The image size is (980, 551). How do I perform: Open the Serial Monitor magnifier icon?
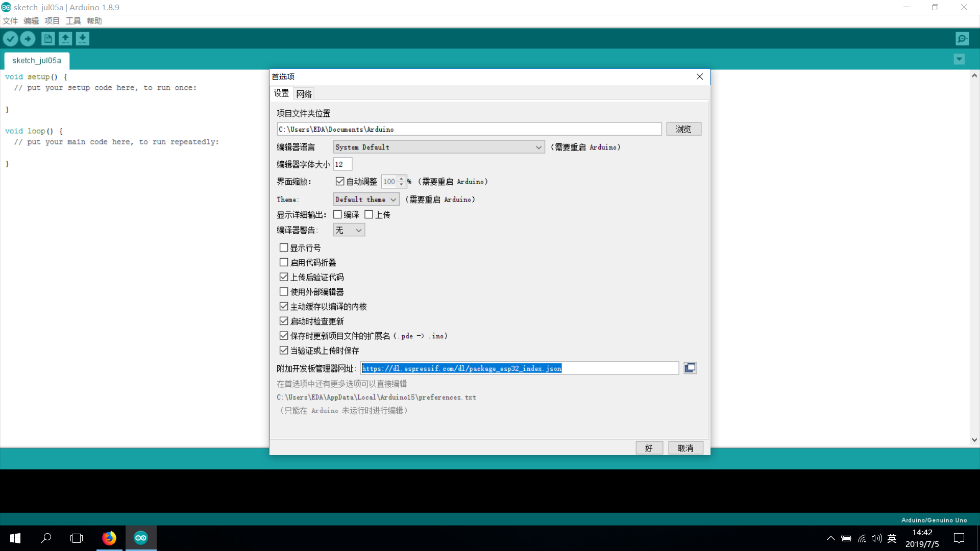point(962,39)
